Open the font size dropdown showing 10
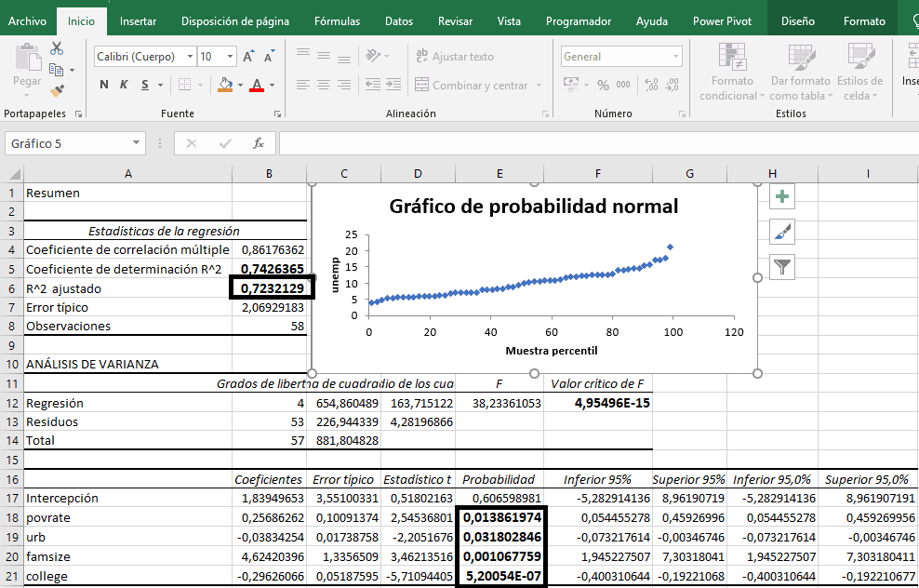 (230, 57)
